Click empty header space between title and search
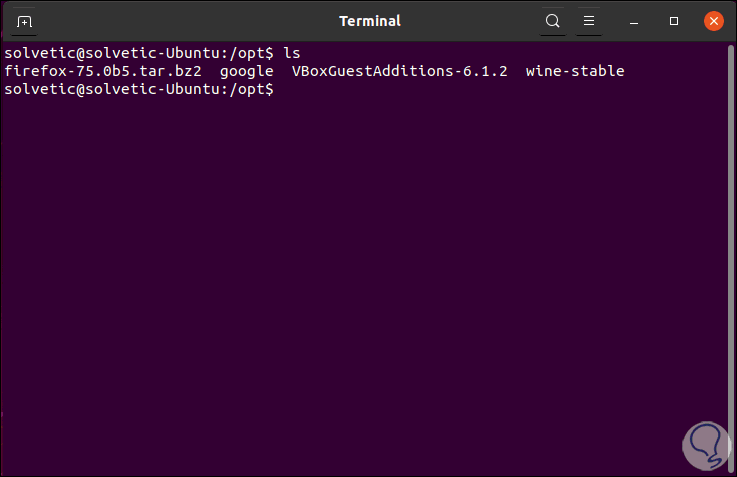Viewport: 737px width, 477px height. [470, 21]
